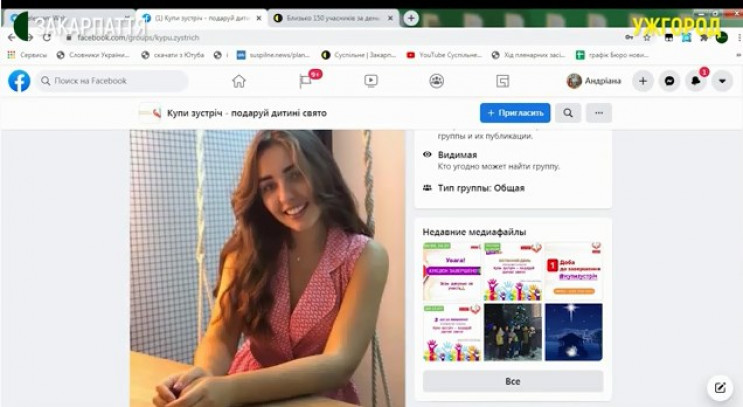Click the Видимая visibility label
Image resolution: width=743 pixels, height=407 pixels.
point(457,154)
